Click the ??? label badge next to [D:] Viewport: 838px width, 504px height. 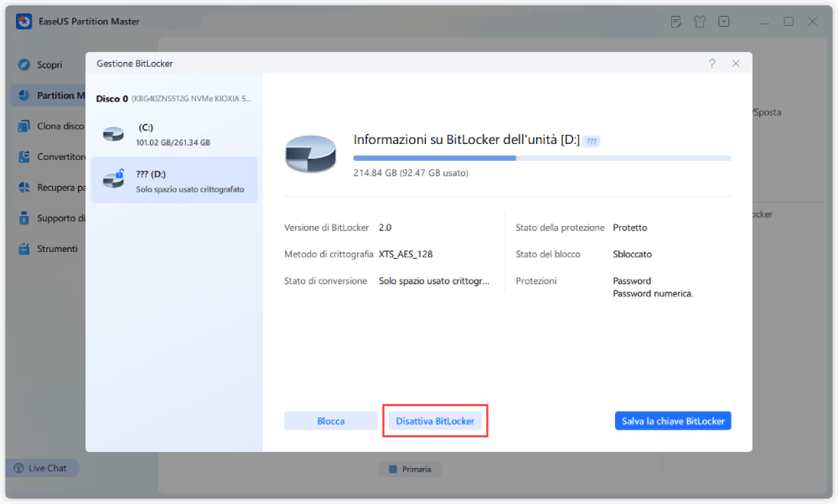coord(591,141)
